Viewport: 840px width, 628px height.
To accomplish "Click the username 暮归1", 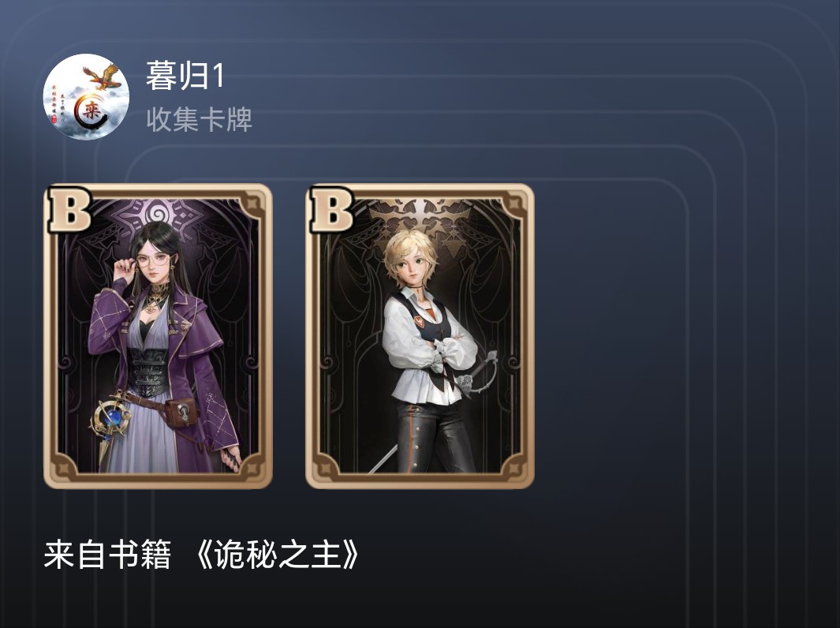I will 185,76.
